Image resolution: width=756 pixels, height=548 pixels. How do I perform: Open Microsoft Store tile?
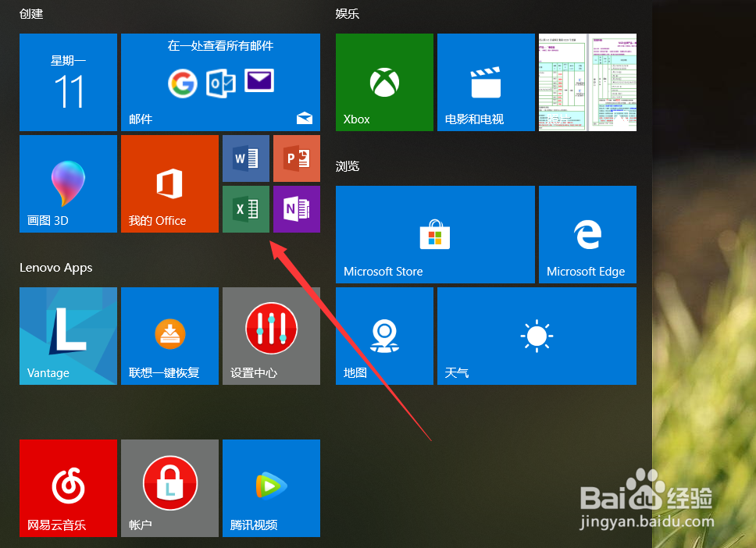[x=435, y=235]
